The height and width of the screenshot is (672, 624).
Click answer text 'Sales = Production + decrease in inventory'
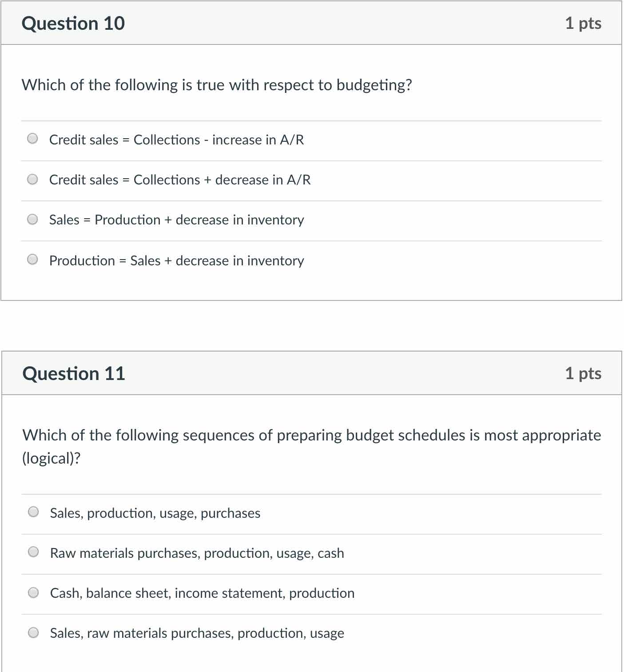coord(176,220)
